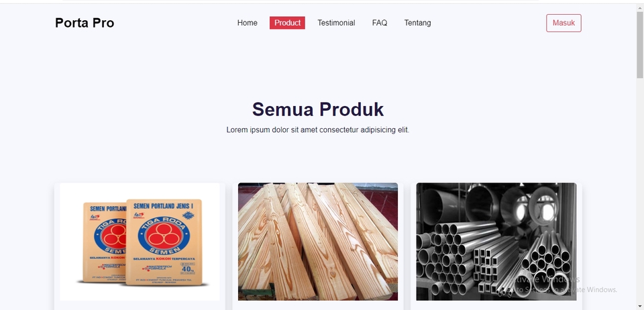Screen dimensions: 644x310
Task: Click the white card edge below the wood image
Action: pyautogui.click(x=318, y=305)
